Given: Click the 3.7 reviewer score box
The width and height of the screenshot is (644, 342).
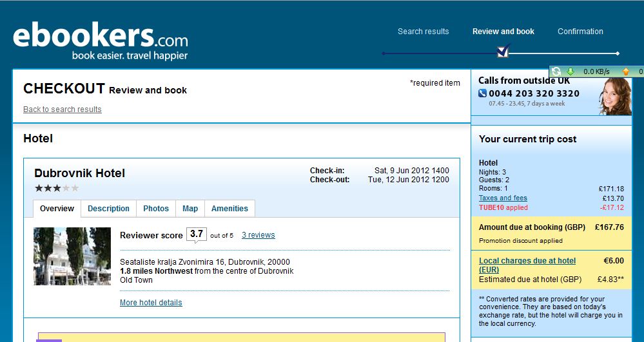Looking at the screenshot, I should click(197, 234).
